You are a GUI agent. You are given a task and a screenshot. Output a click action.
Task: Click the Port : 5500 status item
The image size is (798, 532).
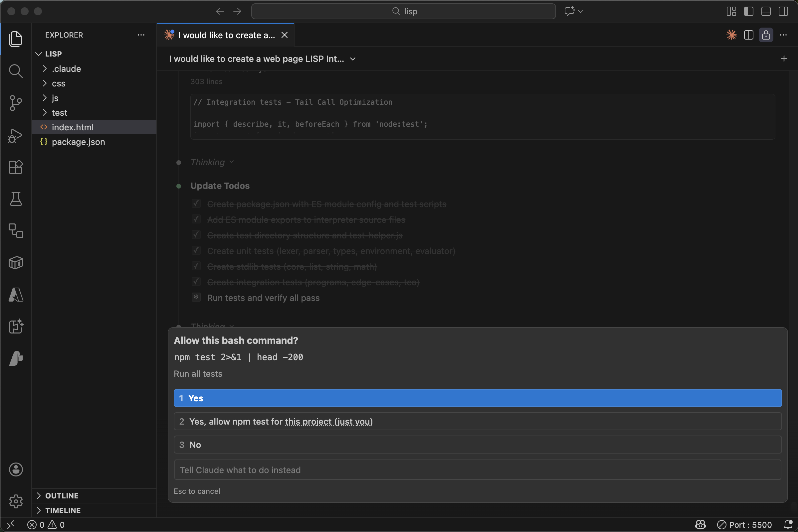pyautogui.click(x=744, y=525)
